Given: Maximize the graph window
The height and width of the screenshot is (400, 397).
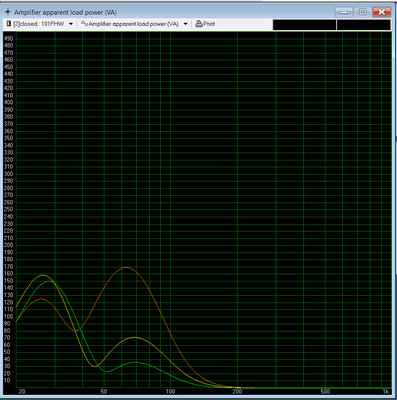Looking at the screenshot, I should [363, 12].
